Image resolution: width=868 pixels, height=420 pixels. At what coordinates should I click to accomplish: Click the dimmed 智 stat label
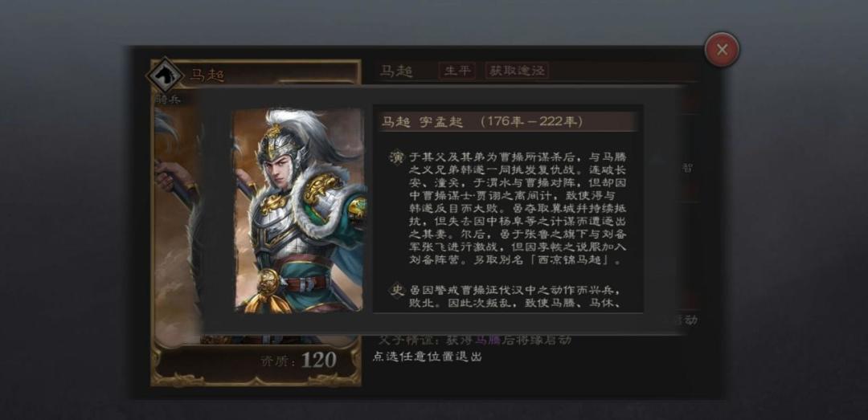click(x=686, y=168)
